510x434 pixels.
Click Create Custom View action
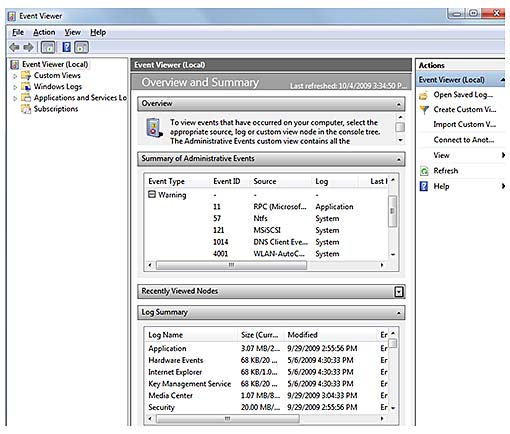(x=465, y=109)
